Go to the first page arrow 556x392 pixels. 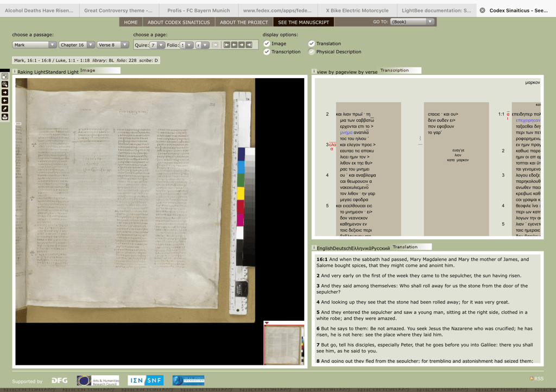[x=226, y=45]
